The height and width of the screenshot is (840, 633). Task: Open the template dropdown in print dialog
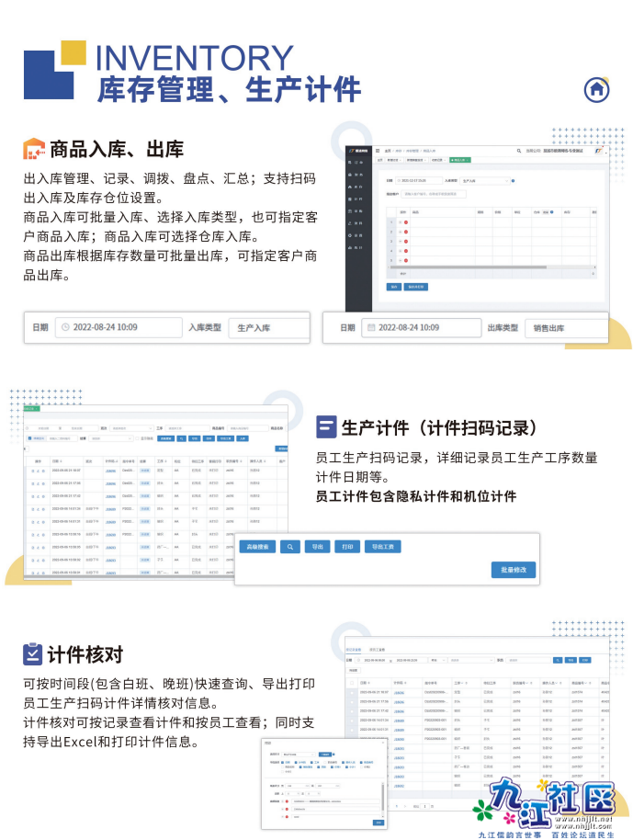tap(299, 755)
